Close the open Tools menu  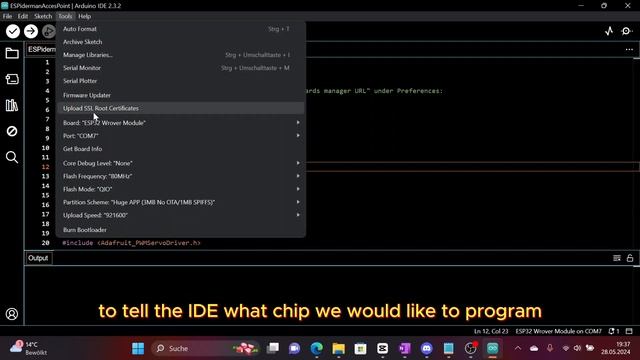pyautogui.click(x=65, y=16)
